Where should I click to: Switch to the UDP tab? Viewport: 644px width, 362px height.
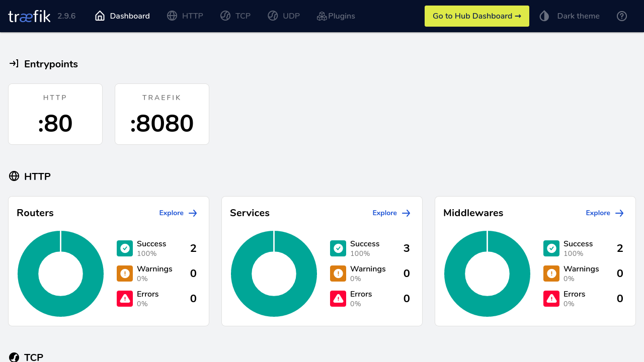point(284,16)
